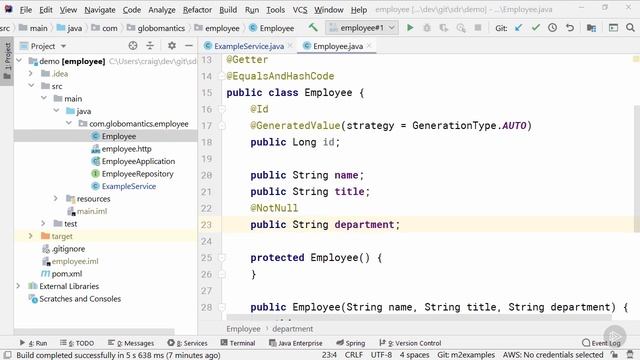Screen dimensions: 640x360
Task: Open the Java Enterprise tool window
Action: (x=296, y=343)
